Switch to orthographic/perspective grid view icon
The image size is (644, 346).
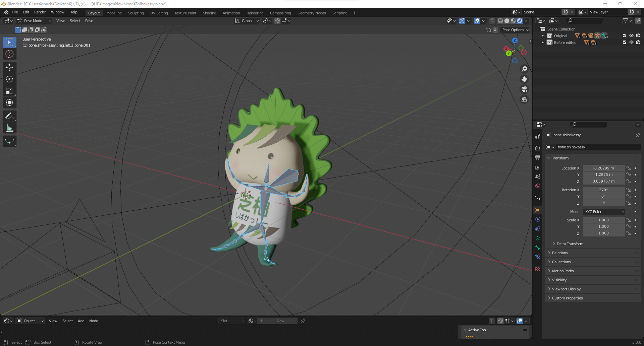coord(524,99)
